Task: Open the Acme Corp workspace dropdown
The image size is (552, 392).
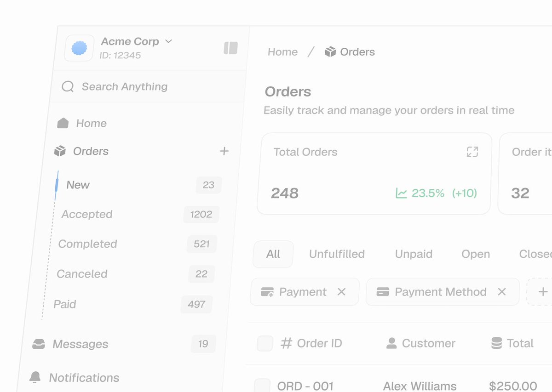Action: tap(168, 41)
